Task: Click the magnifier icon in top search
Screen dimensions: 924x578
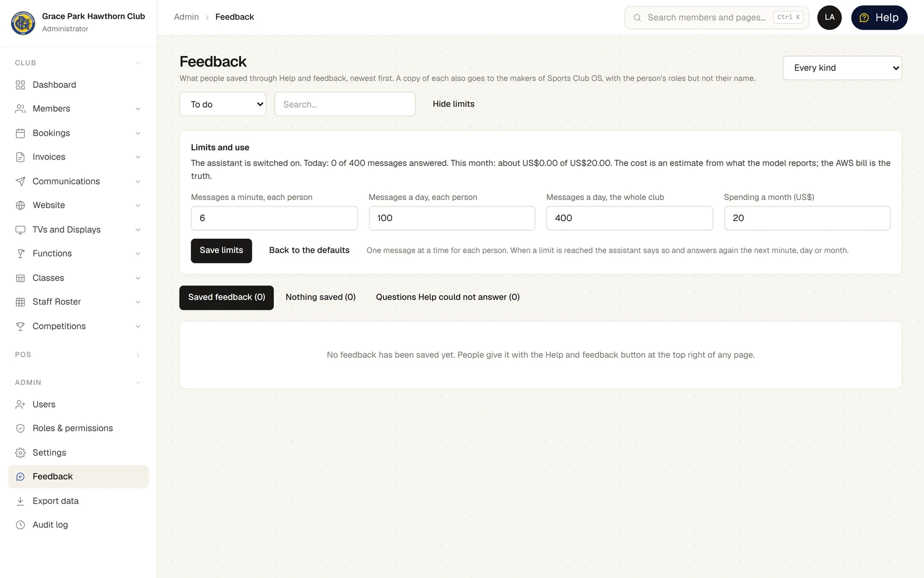Action: [x=637, y=18]
